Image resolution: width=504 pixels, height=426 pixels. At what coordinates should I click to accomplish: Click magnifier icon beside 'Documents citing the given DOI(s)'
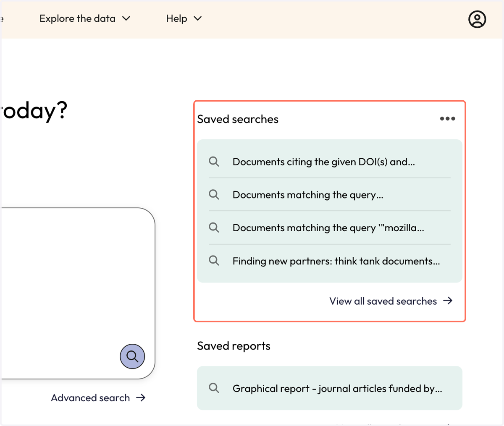coord(214,162)
